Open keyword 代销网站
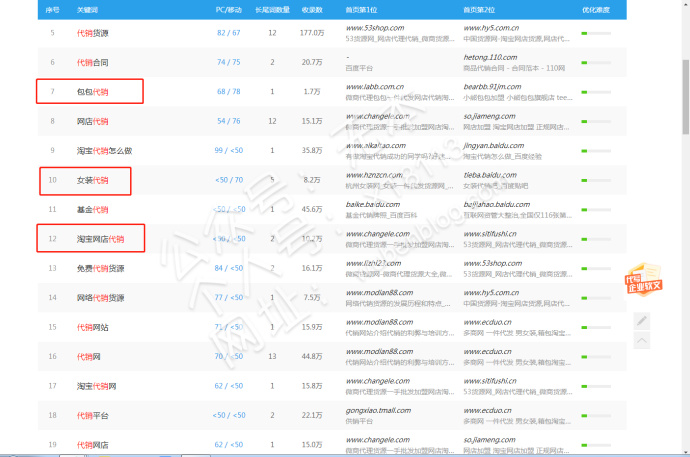This screenshot has height=457, width=690. click(x=92, y=327)
